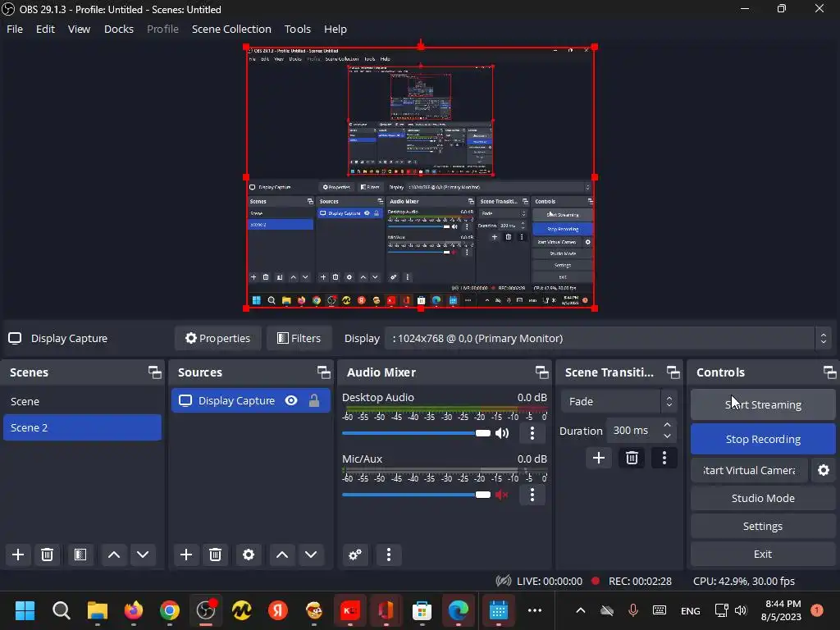Show hidden system tray icons
Viewport: 840px width, 630px height.
coord(580,610)
